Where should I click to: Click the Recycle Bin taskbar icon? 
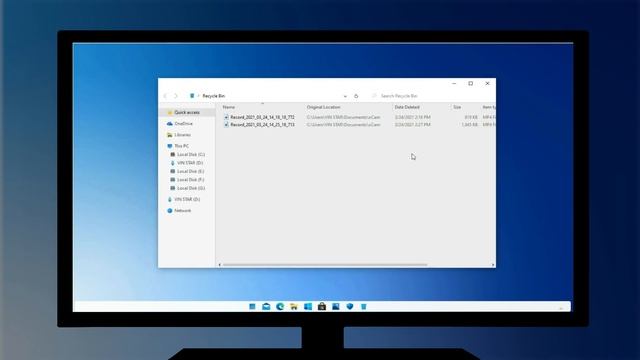[x=364, y=307]
